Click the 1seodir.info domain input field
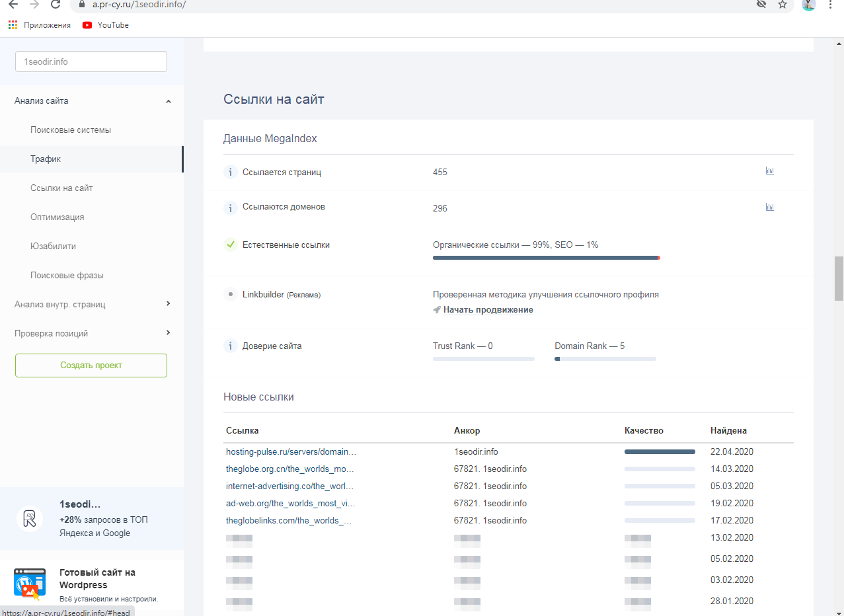This screenshot has width=844, height=616. click(91, 61)
